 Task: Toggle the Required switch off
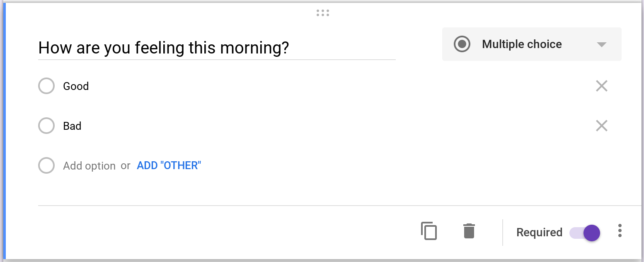pyautogui.click(x=585, y=233)
